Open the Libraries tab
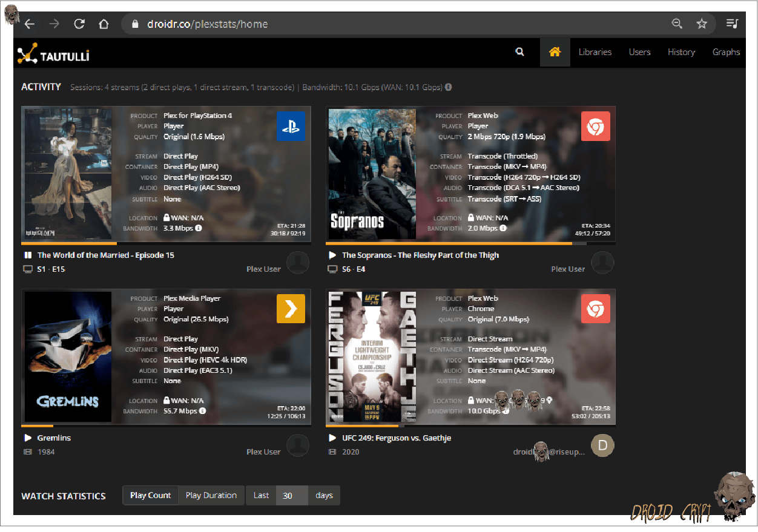Screen dimensions: 758x532 point(595,52)
